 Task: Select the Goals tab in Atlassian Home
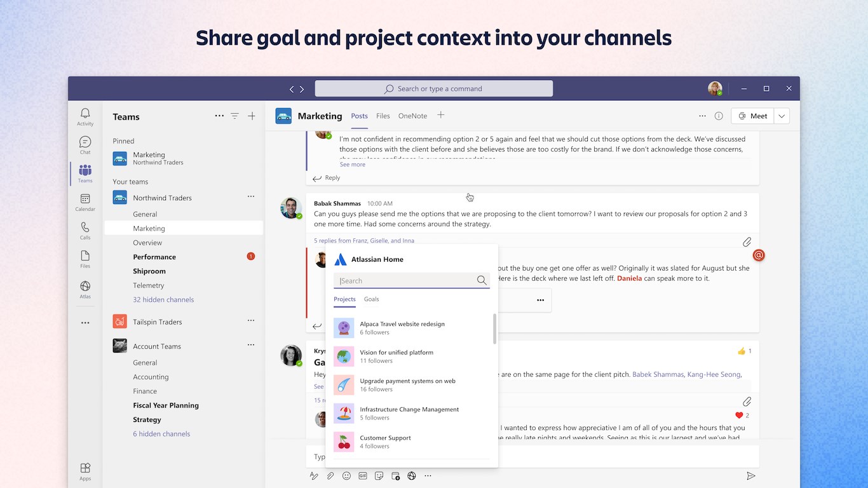pyautogui.click(x=372, y=299)
